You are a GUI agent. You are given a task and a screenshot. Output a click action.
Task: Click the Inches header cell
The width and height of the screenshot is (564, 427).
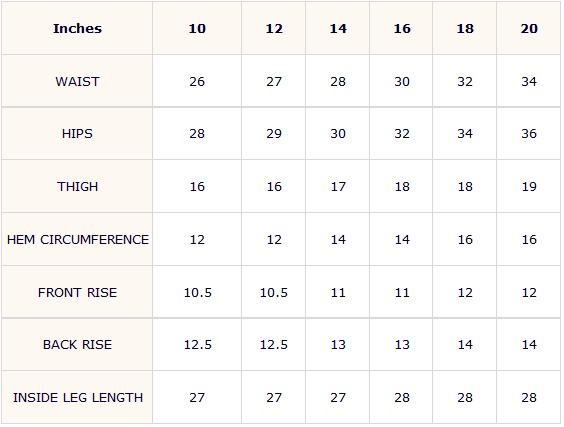77,28
